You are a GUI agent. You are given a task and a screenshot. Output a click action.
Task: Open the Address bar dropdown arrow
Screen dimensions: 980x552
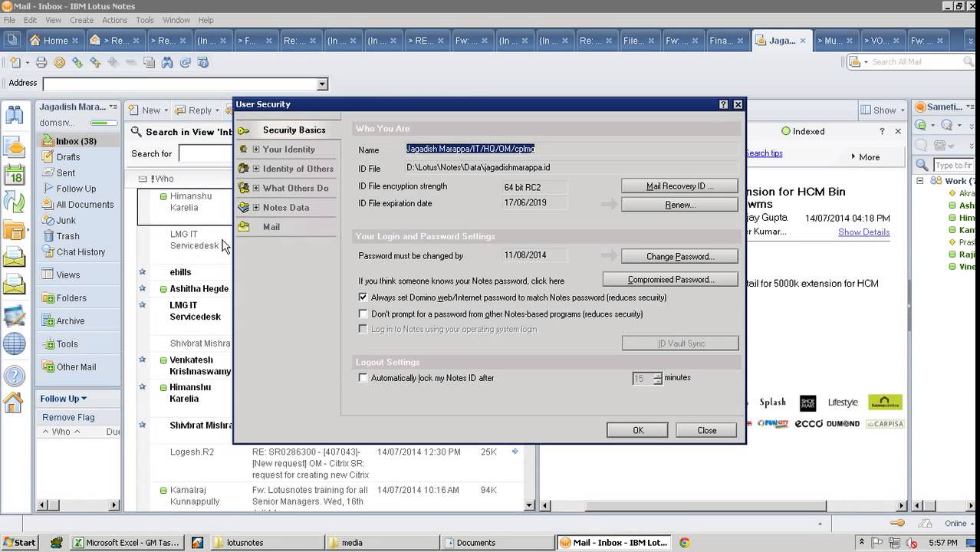(322, 84)
